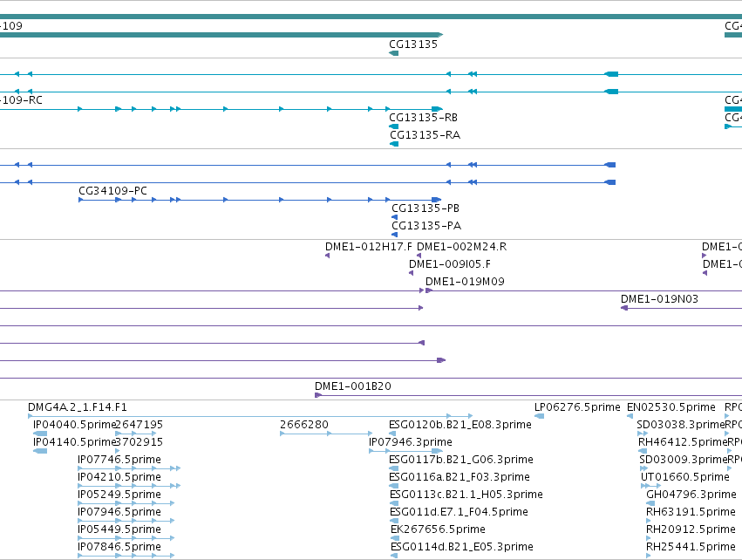Click the DMG4A.2_1.F14.F1 label
This screenshot has width=742, height=560.
click(78, 407)
